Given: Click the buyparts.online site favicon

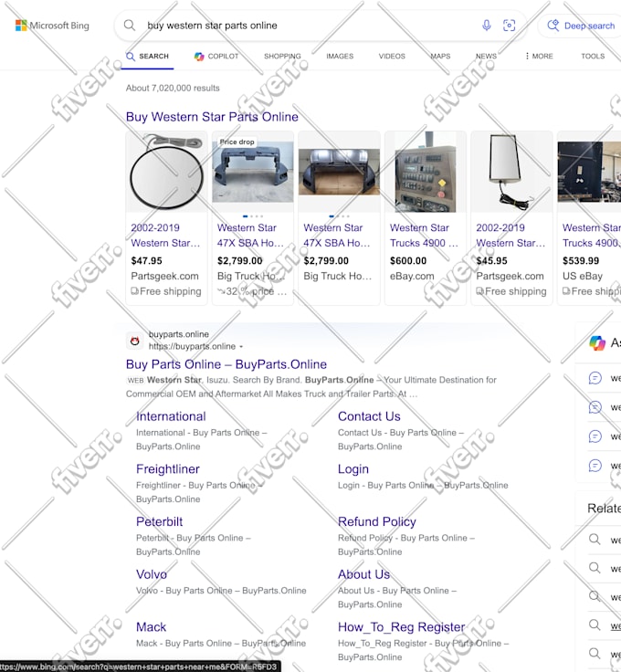Looking at the screenshot, I should 134,341.
